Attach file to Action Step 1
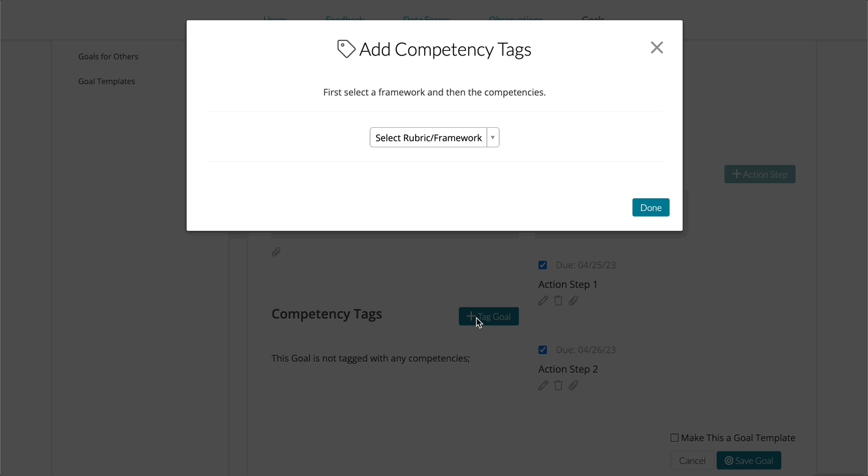This screenshot has width=868, height=476. pos(573,301)
